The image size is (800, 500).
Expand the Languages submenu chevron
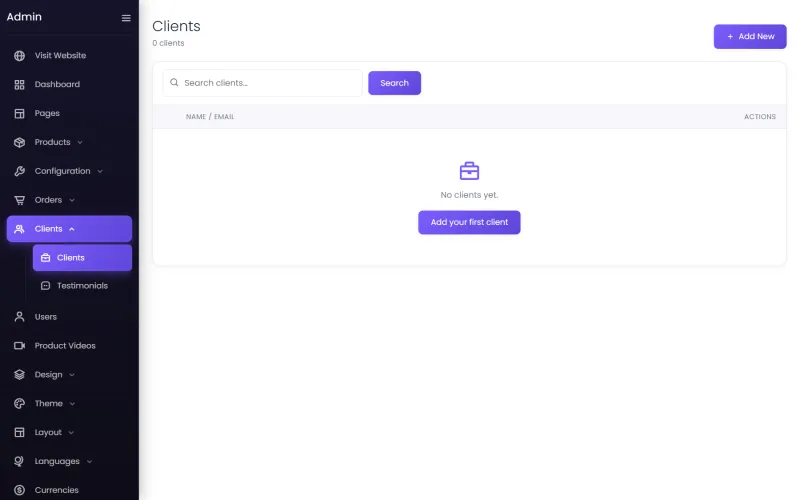coord(89,462)
